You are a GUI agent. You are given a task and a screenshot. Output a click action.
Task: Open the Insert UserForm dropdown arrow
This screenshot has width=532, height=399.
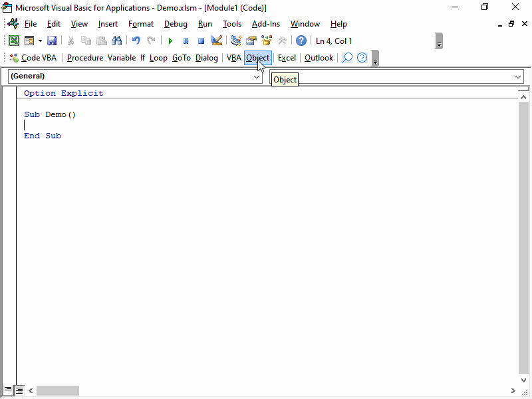click(x=39, y=41)
